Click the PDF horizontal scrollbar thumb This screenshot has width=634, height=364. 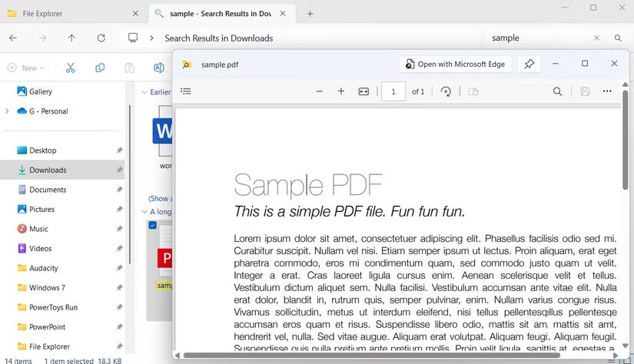pos(372,356)
